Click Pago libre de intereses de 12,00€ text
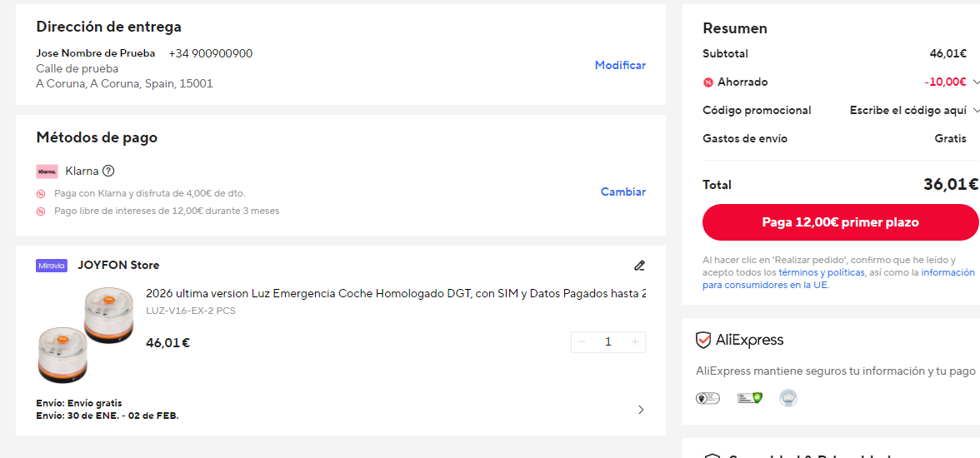980x458 pixels. [167, 212]
